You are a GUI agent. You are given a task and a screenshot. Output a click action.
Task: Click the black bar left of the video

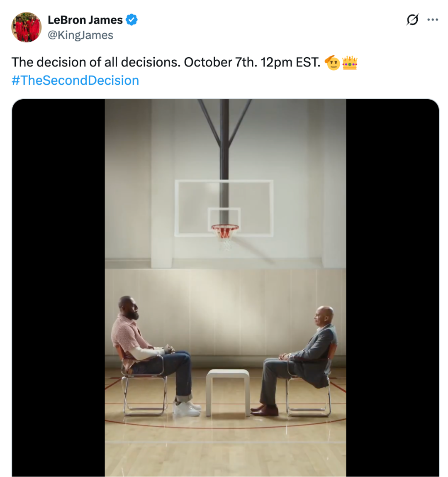(x=58, y=286)
